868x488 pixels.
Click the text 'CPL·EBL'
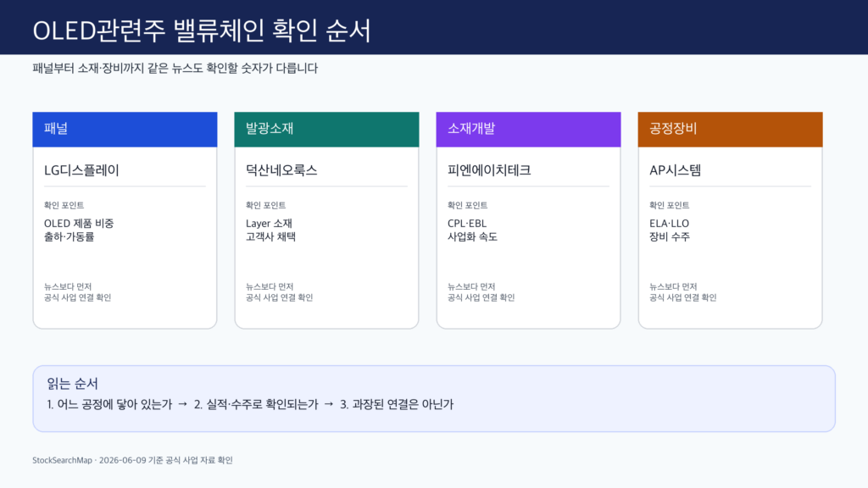(x=467, y=224)
